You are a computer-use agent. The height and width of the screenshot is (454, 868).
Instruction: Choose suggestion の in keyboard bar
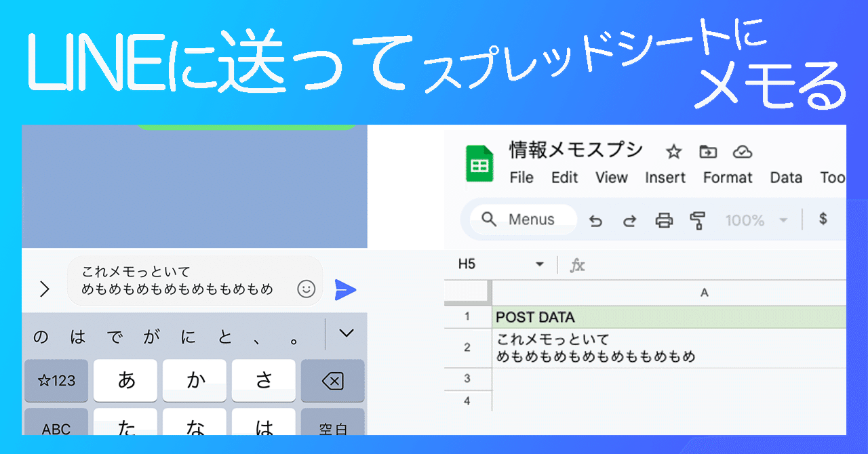tap(41, 336)
